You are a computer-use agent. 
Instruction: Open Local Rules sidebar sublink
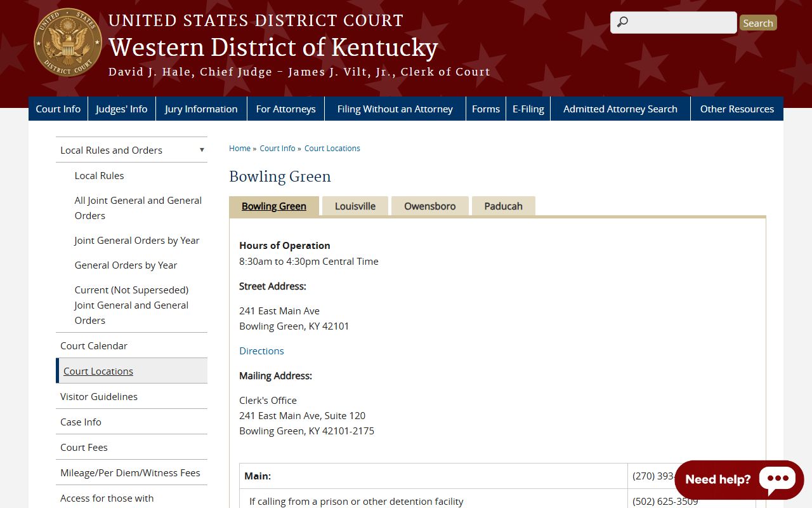click(x=99, y=175)
